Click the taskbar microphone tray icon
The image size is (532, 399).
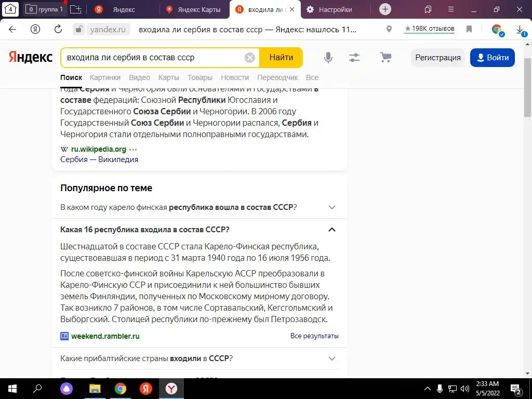pyautogui.click(x=440, y=389)
